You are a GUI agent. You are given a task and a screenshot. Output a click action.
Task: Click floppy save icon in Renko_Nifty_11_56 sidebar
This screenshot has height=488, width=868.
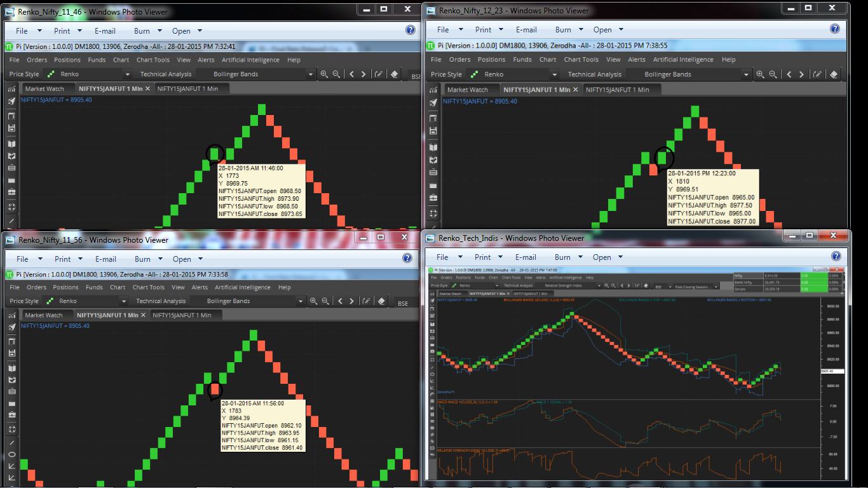11,354
